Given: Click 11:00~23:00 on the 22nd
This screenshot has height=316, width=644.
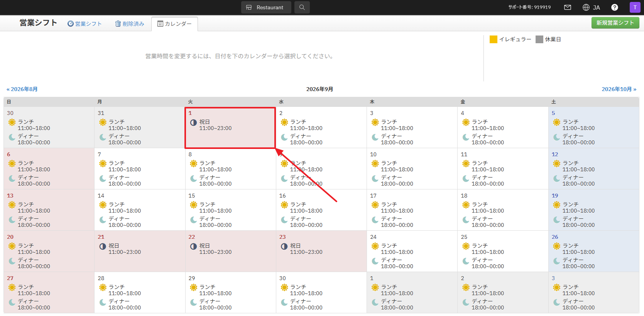Looking at the screenshot, I should [x=215, y=252].
